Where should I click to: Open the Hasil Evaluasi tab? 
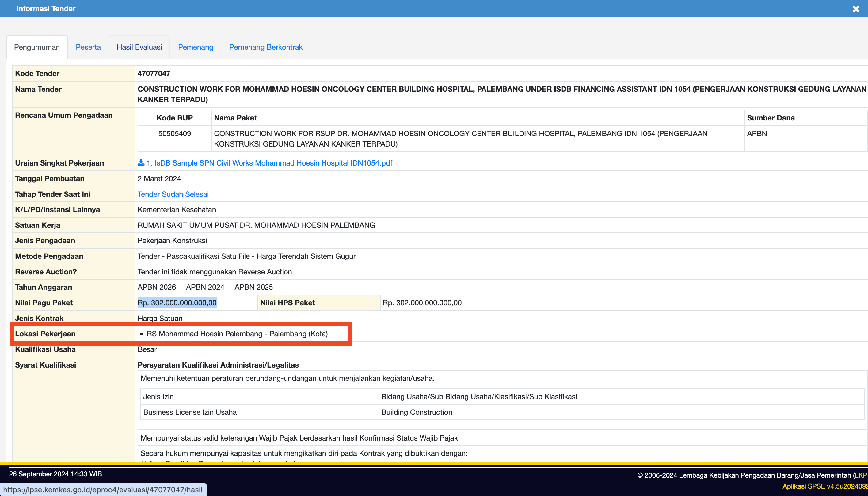click(139, 47)
